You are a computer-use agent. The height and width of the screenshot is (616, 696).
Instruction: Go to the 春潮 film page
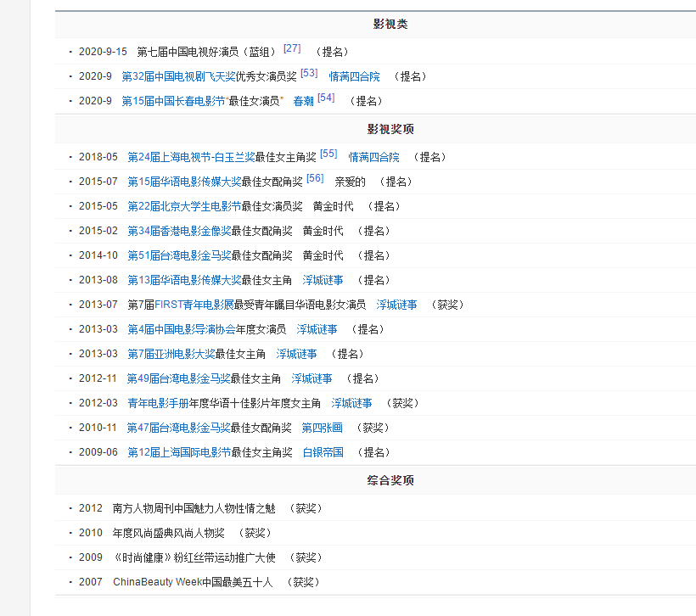(x=303, y=101)
